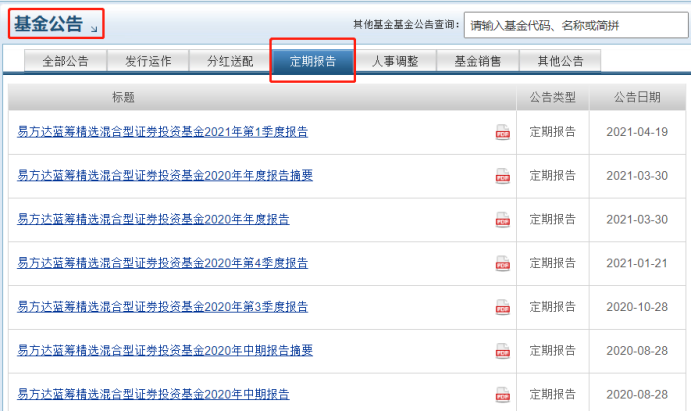Viewport: 692px width, 411px height.
Task: Open link 易方达蓝筹精选混合型证券投资基金2021年第1季度报告
Action: point(162,132)
